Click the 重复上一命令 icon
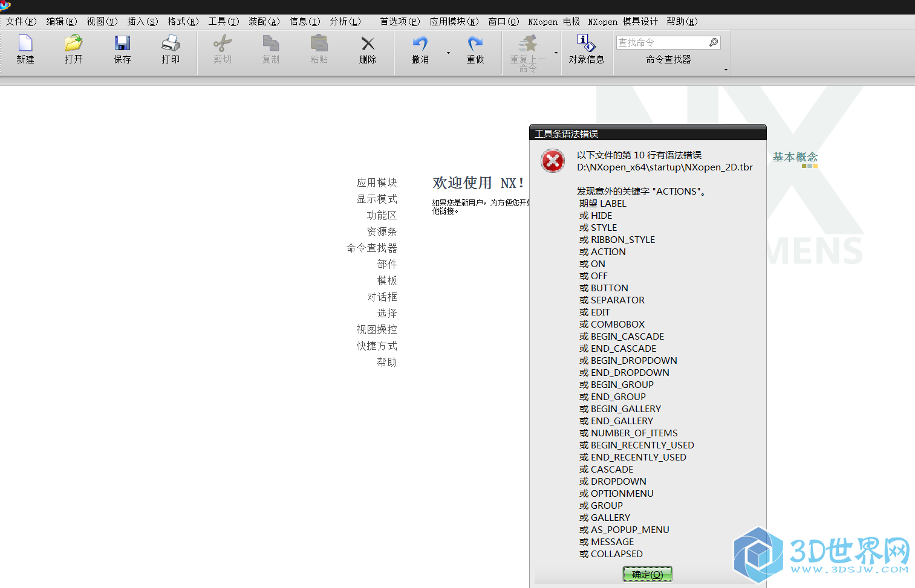The height and width of the screenshot is (588, 915). click(527, 44)
